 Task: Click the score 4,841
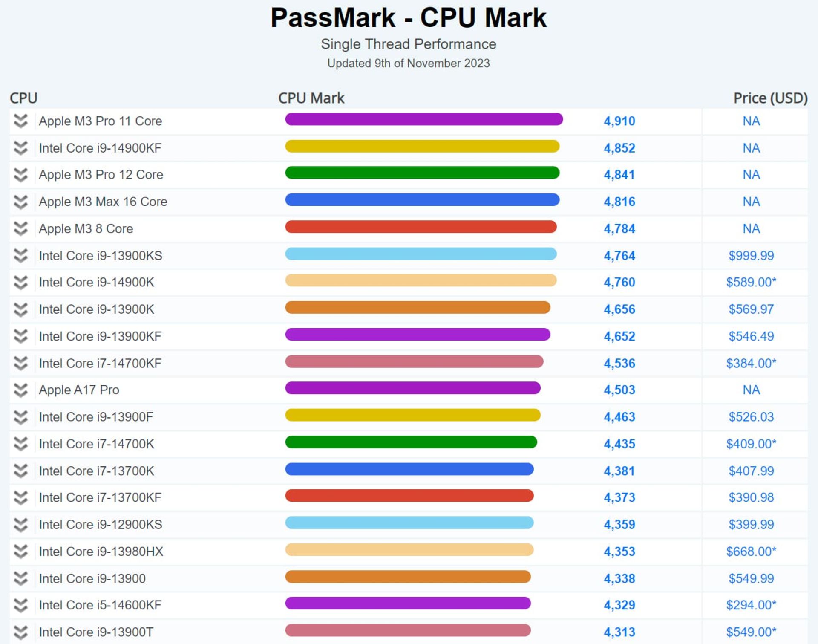619,175
